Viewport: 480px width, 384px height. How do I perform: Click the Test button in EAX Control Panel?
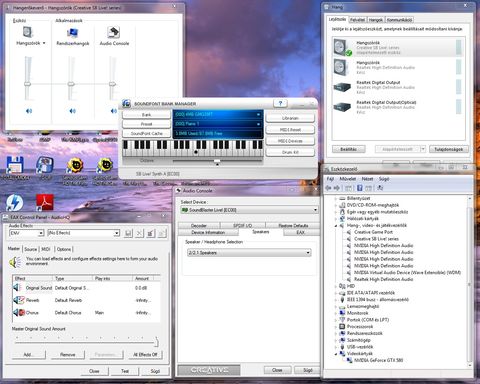pos(125,371)
